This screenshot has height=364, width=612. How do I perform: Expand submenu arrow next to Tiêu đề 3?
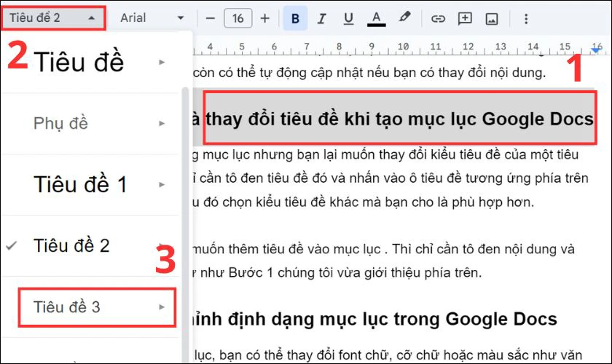coord(162,307)
